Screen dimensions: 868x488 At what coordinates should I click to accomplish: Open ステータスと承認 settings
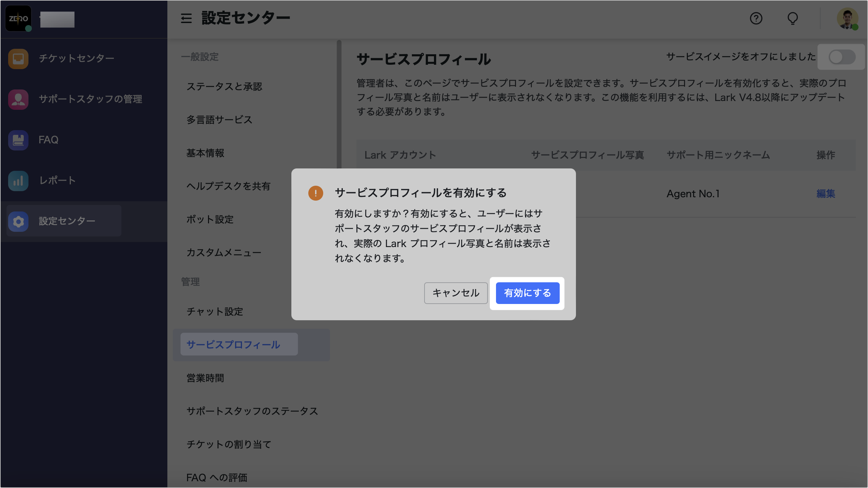point(225,86)
